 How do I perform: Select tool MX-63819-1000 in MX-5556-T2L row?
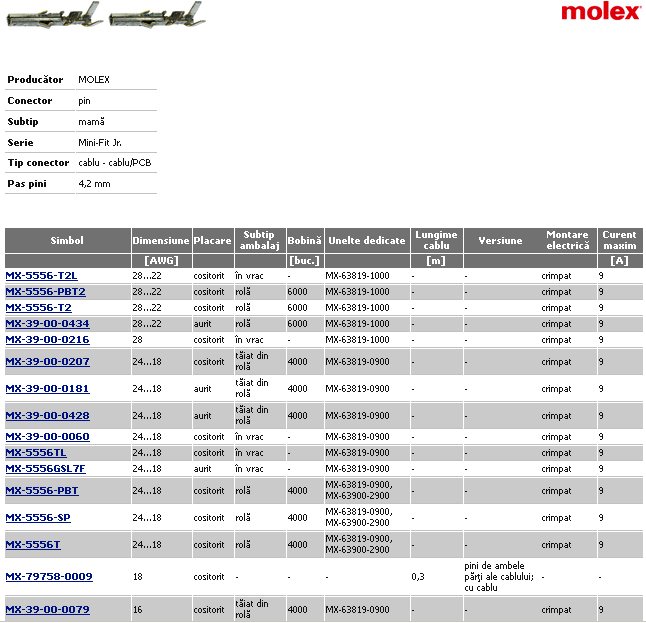[358, 276]
